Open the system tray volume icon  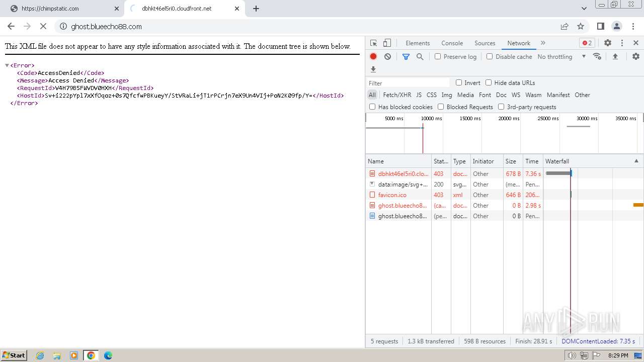tap(572, 355)
